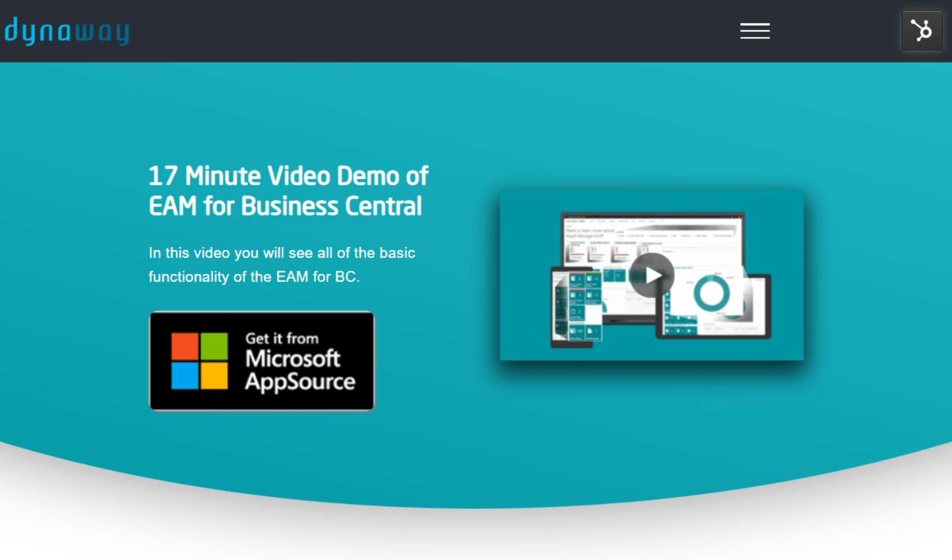Go to the Dynaway logo home link
Viewport: 952px width, 560px height.
coord(67,31)
